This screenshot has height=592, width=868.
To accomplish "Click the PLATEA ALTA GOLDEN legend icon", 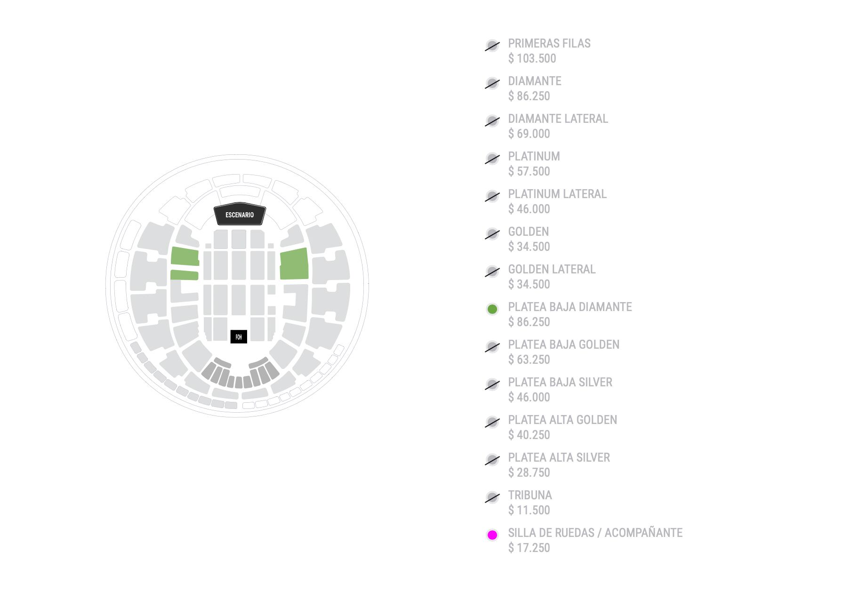I will (x=492, y=422).
